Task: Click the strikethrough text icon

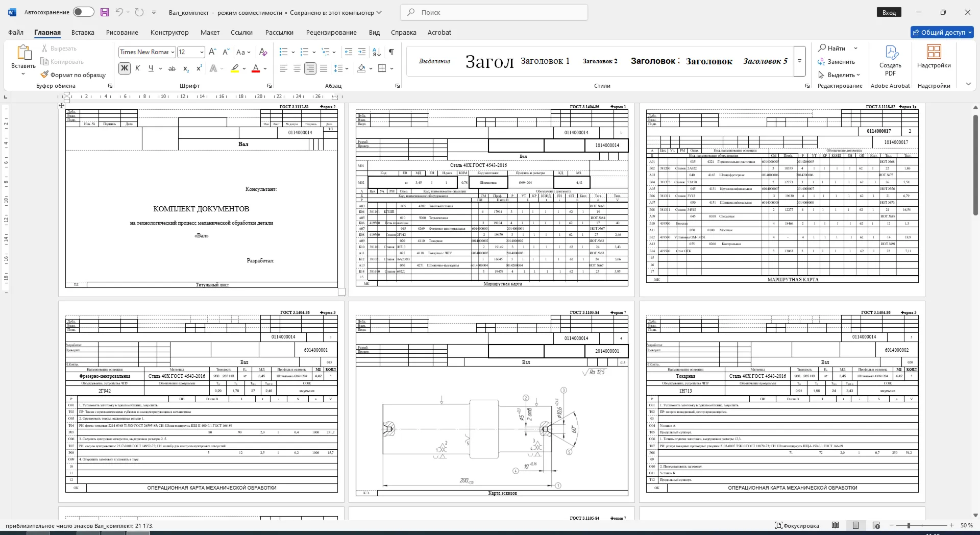Action: pyautogui.click(x=172, y=68)
